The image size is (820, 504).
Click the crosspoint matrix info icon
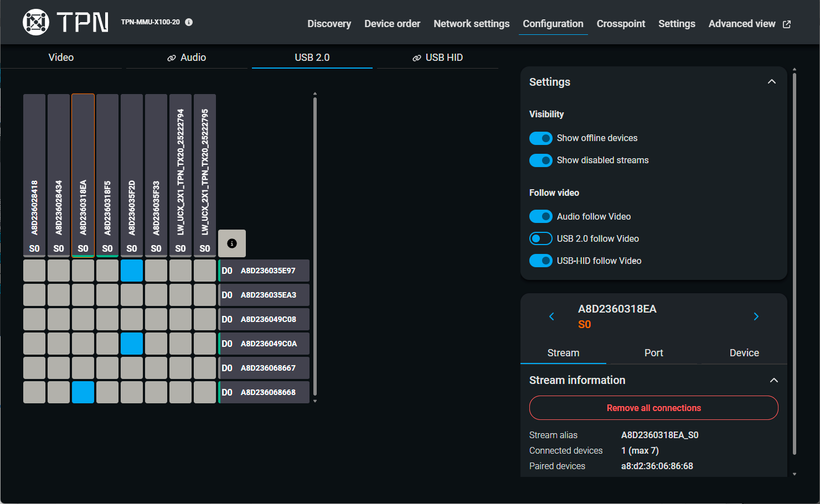pyautogui.click(x=232, y=243)
